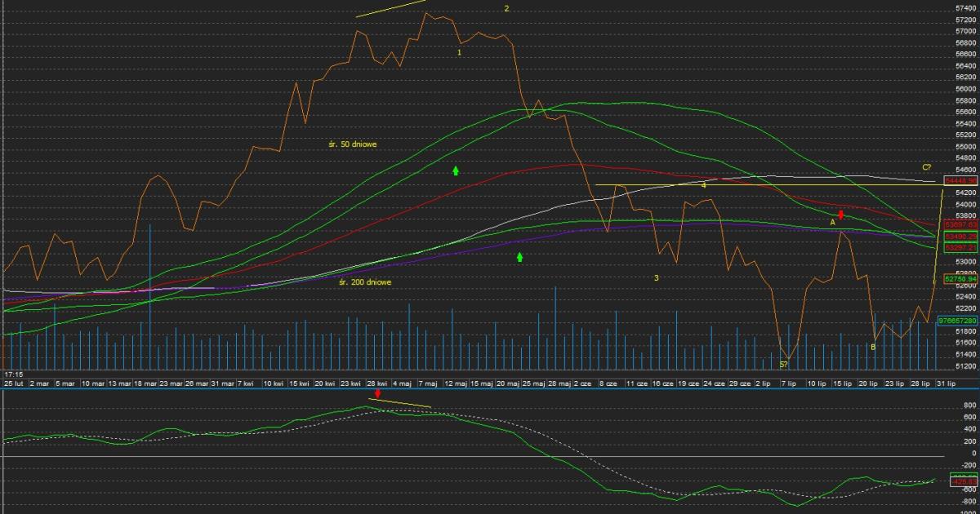The height and width of the screenshot is (514, 980).
Task: Click the 17:15 time label
Action: click(x=14, y=374)
